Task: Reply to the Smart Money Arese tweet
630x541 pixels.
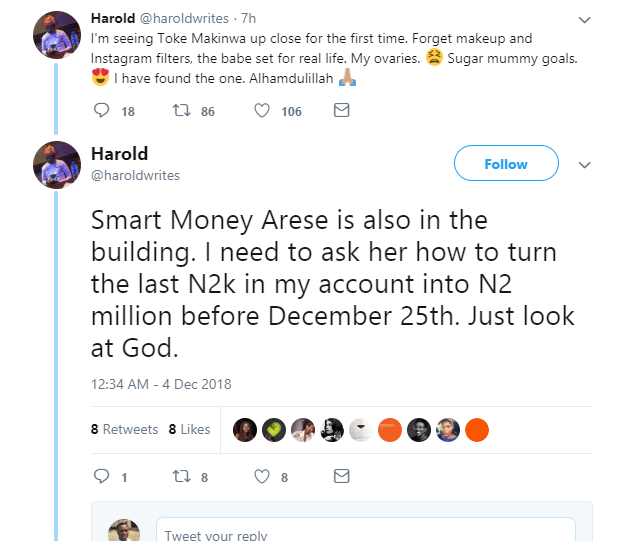Action: click(x=102, y=476)
